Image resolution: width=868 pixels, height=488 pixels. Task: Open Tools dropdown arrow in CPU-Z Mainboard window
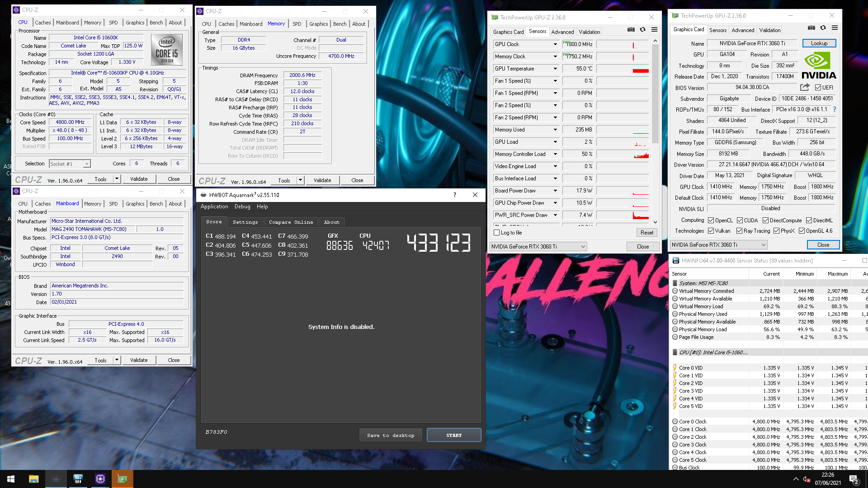point(116,360)
